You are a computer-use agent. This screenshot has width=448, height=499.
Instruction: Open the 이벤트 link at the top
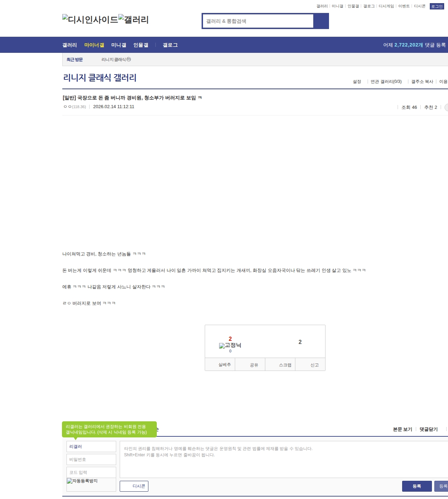tap(404, 6)
